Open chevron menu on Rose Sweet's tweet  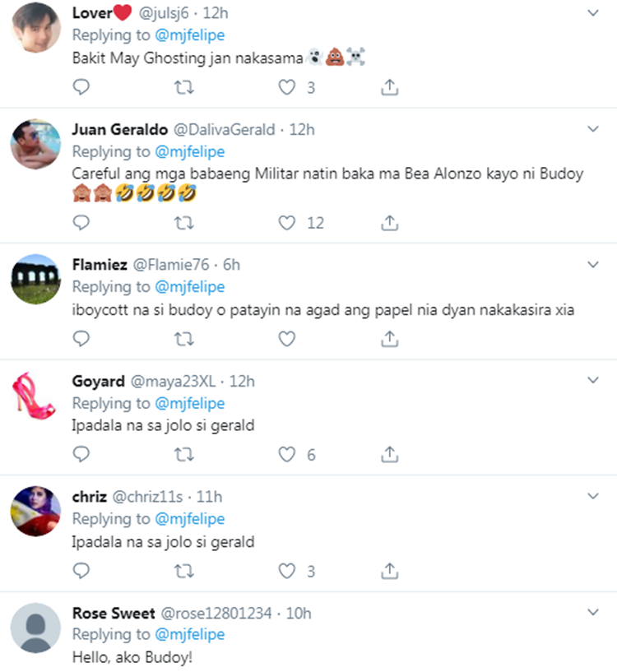tap(592, 613)
